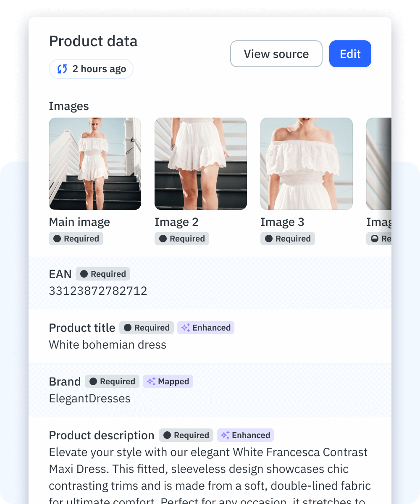Screen dimensions: 420x504
Task: Select the partially visible fourth image thumbnail
Action: coord(379,164)
